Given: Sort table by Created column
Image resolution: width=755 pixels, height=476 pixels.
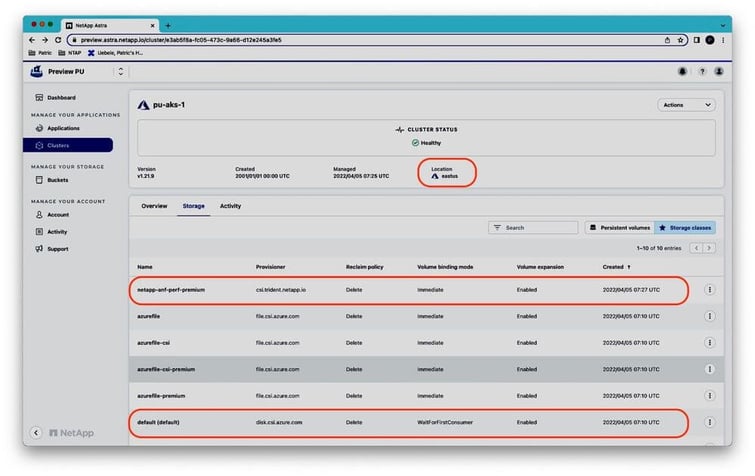Looking at the screenshot, I should pos(613,267).
